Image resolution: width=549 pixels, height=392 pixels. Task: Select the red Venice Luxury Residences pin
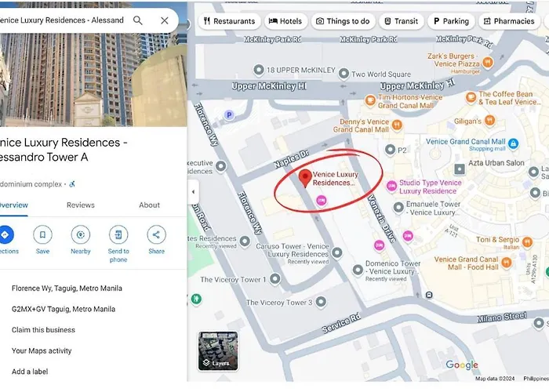[305, 178]
